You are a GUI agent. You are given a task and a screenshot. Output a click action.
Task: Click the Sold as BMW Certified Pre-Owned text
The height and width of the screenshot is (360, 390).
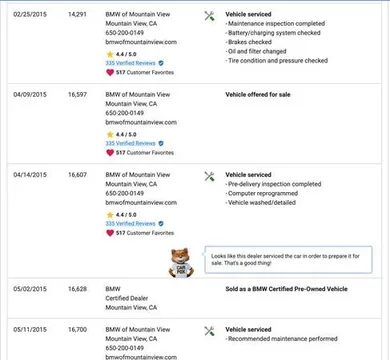coord(286,289)
